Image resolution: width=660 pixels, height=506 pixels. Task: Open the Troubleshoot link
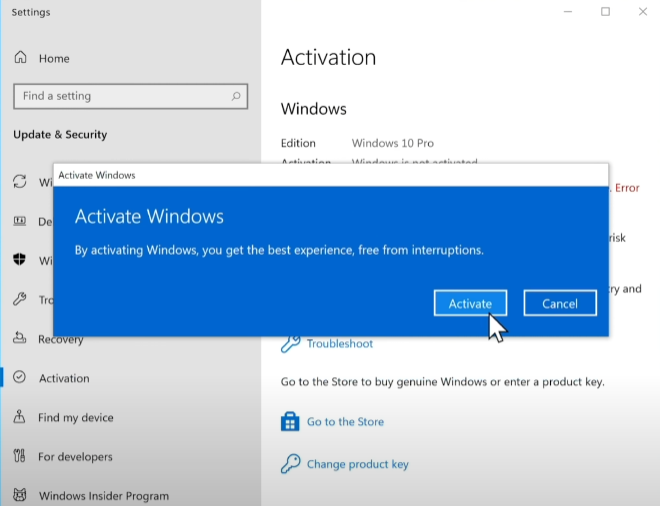point(340,344)
